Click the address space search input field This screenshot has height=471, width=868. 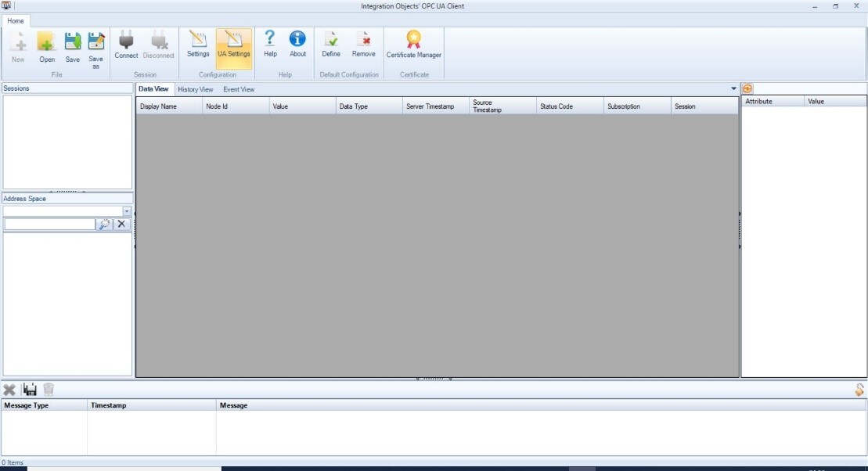pos(49,225)
